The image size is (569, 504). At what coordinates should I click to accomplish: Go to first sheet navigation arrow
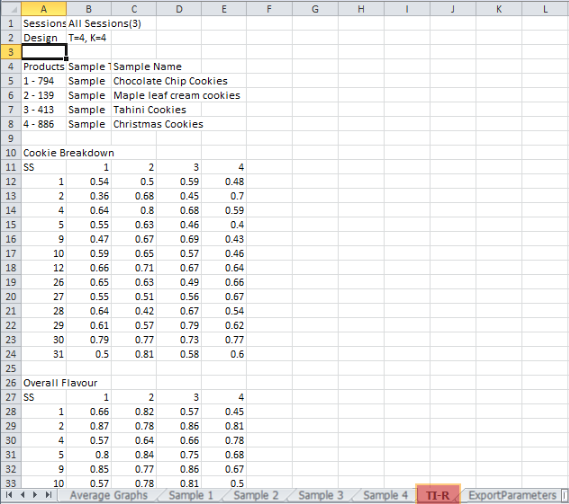click(x=9, y=495)
